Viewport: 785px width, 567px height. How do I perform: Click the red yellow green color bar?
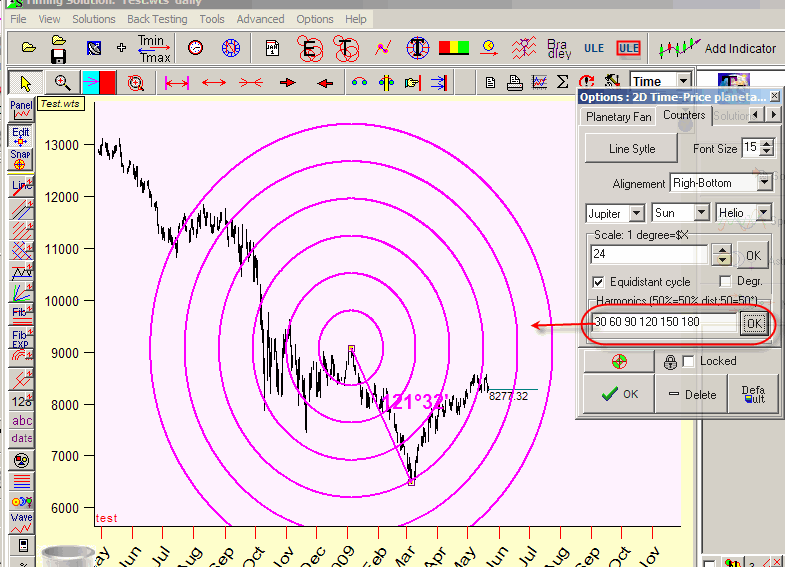[x=454, y=48]
